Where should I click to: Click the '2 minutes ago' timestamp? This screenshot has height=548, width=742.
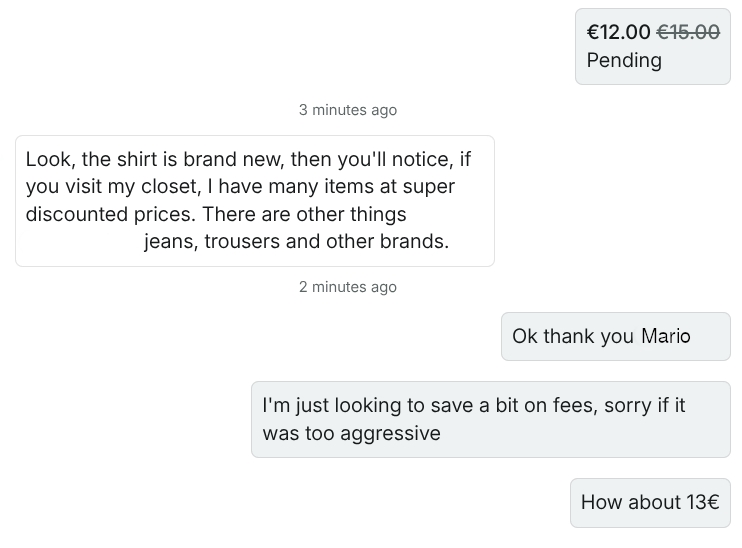coord(347,287)
